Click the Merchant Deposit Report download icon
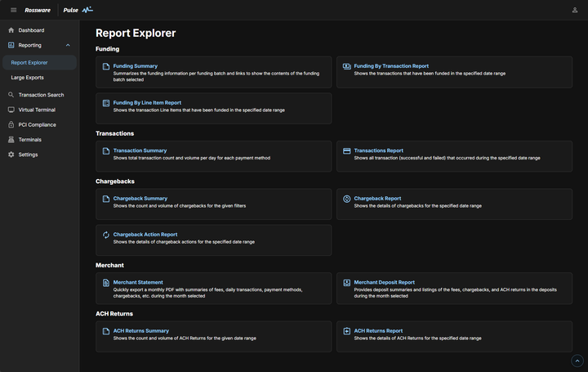The width and height of the screenshot is (588, 372). click(347, 283)
